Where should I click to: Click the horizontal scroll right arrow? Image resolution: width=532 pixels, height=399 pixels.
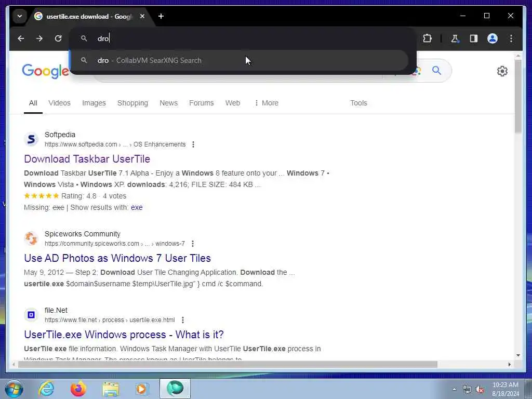click(x=509, y=365)
